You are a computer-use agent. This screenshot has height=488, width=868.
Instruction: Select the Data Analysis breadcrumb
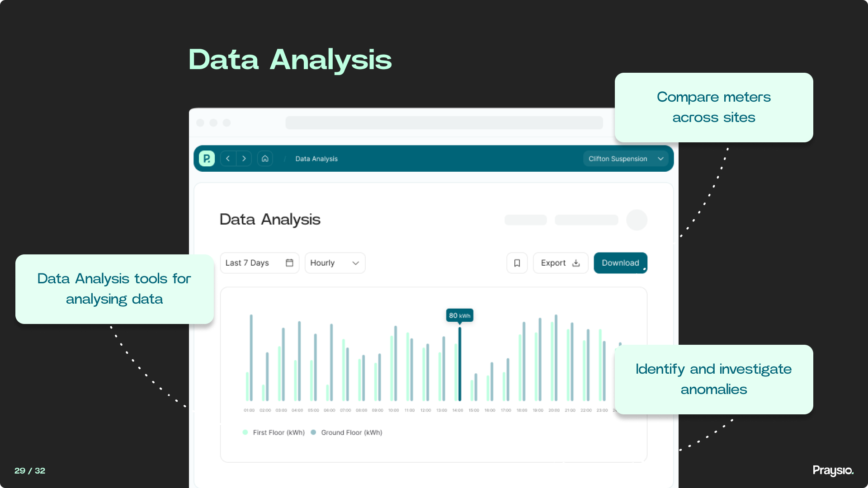(316, 159)
